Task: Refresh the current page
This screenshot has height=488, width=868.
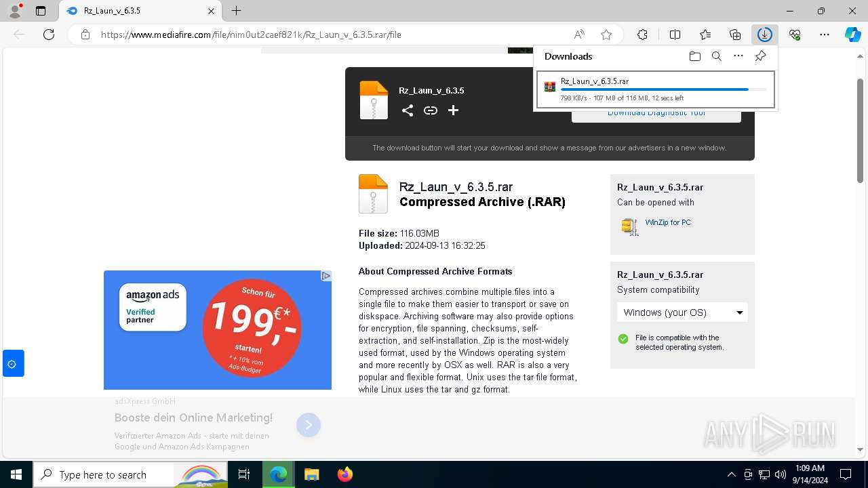Action: click(x=49, y=35)
